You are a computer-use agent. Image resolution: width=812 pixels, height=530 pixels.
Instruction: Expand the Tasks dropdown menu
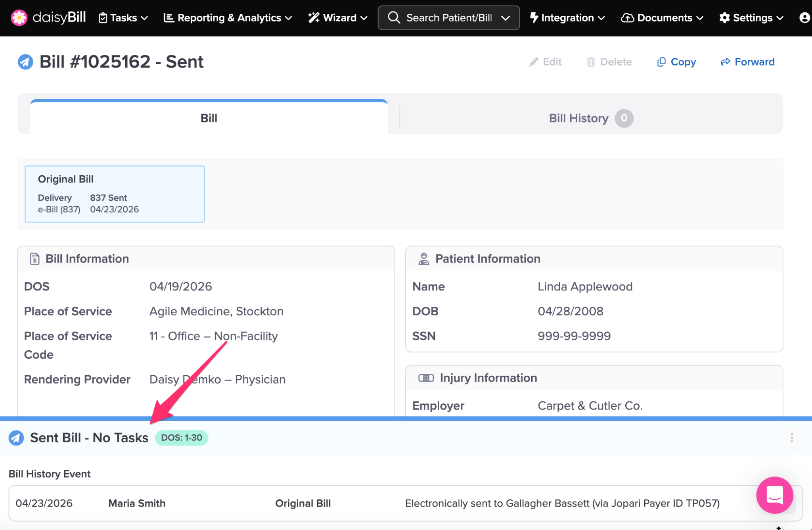[x=123, y=18]
